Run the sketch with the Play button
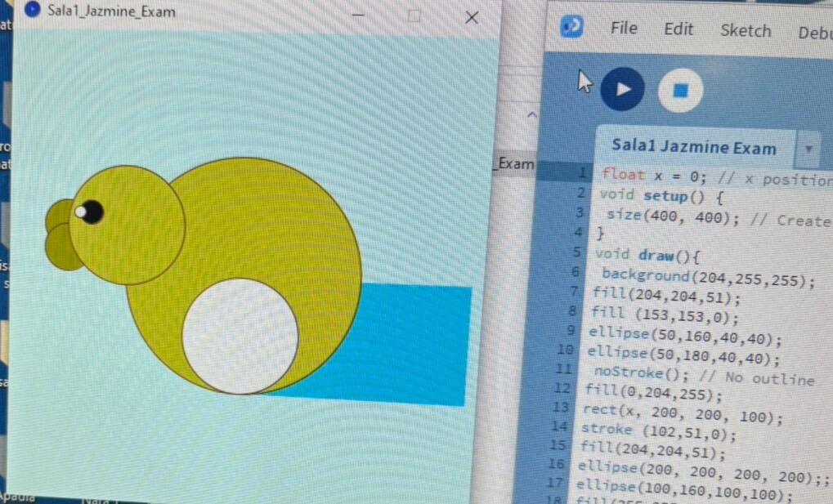The image size is (833, 504). click(622, 89)
